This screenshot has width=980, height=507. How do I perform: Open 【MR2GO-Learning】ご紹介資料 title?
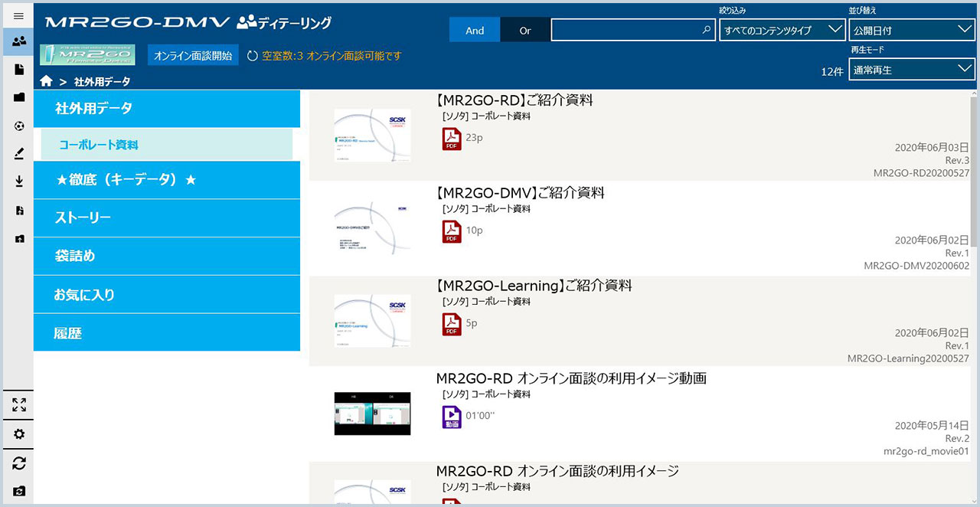534,286
